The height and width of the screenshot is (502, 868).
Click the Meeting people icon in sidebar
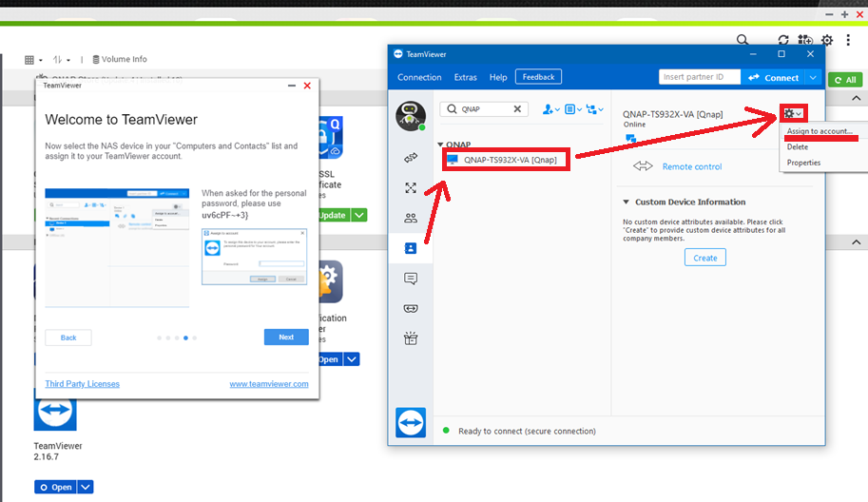point(411,218)
